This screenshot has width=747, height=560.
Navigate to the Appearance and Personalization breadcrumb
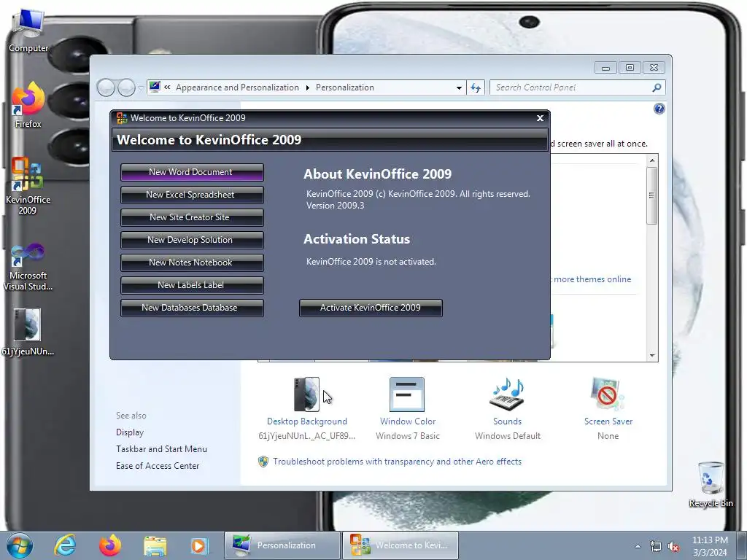[237, 87]
